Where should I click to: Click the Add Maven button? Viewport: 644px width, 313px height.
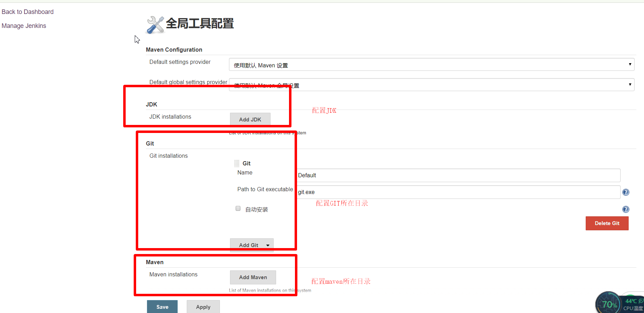253,277
